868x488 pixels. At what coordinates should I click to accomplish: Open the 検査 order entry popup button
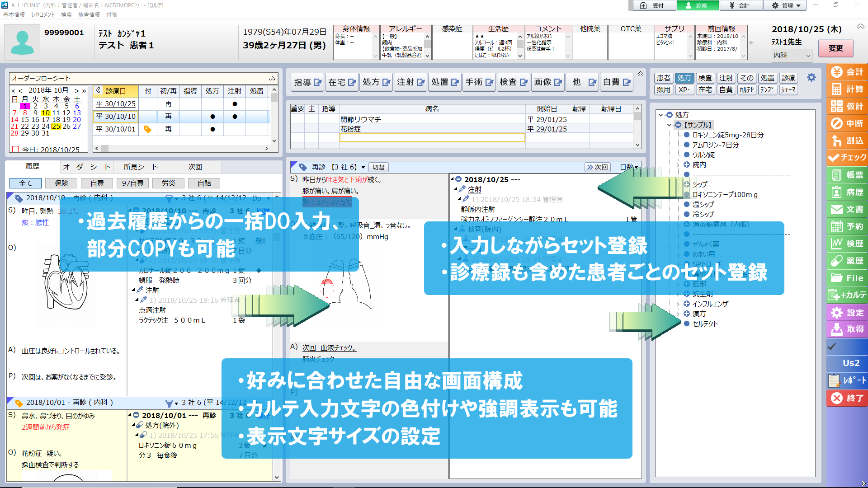tap(514, 82)
